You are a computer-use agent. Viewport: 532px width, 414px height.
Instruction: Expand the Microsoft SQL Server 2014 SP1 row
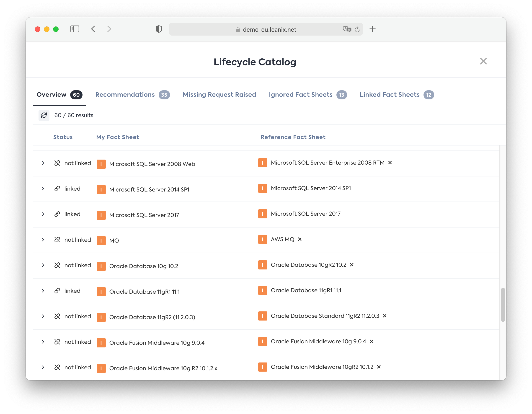(x=43, y=189)
